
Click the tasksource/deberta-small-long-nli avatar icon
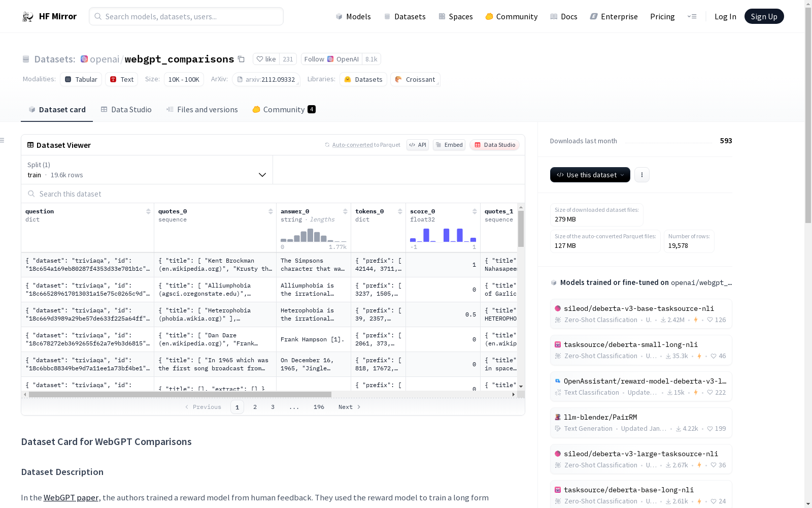point(558,344)
